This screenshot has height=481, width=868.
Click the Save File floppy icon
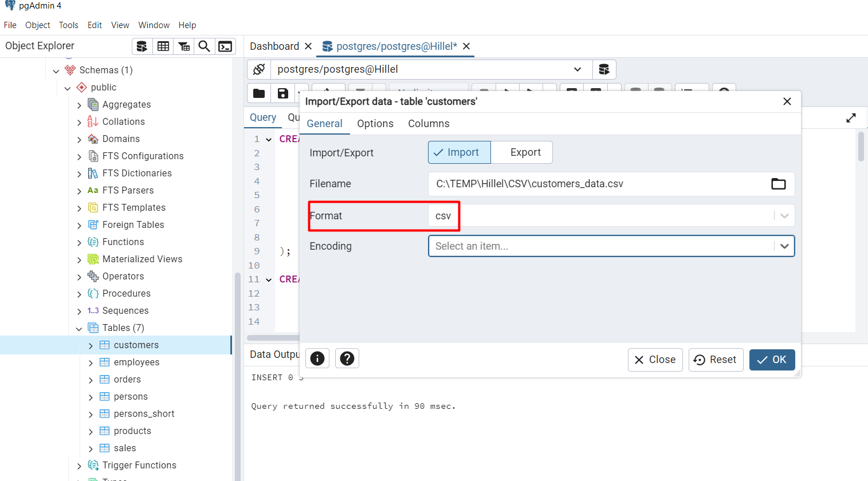(283, 93)
